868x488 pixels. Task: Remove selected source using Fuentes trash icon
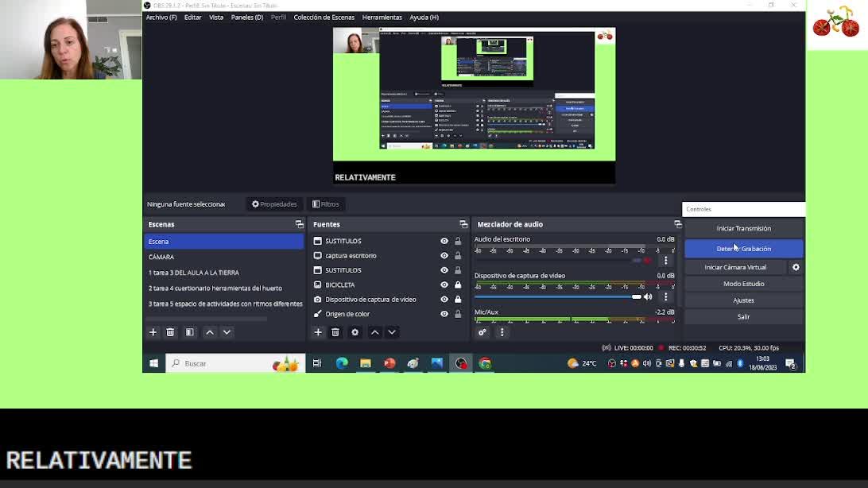(x=335, y=332)
